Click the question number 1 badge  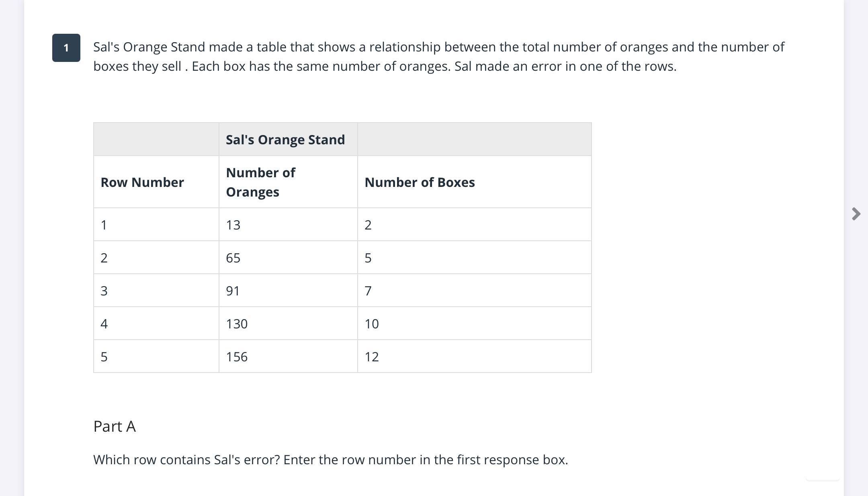(66, 48)
